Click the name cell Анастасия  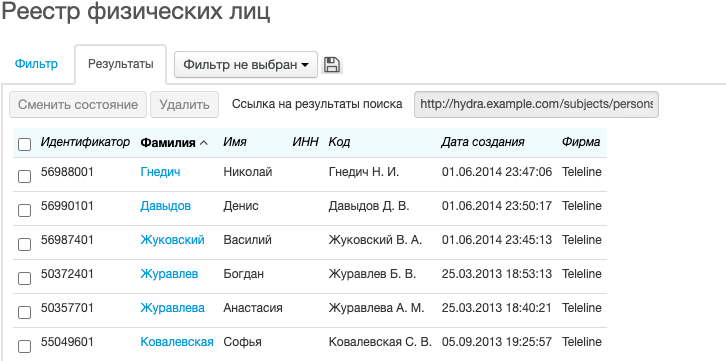point(253,308)
